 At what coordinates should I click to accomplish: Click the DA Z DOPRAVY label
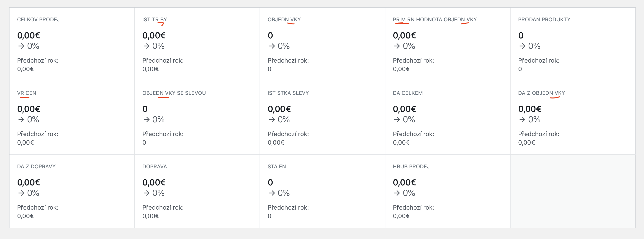point(37,166)
